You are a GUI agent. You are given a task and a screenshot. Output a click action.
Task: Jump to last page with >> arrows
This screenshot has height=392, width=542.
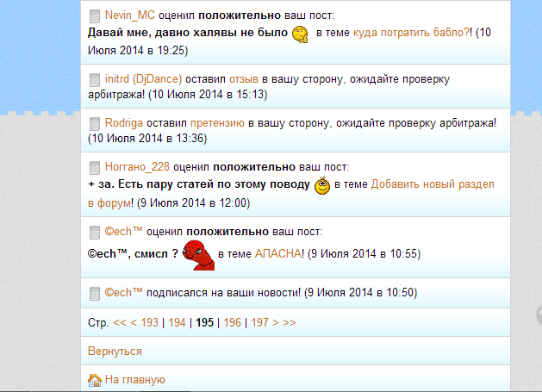[x=290, y=322]
